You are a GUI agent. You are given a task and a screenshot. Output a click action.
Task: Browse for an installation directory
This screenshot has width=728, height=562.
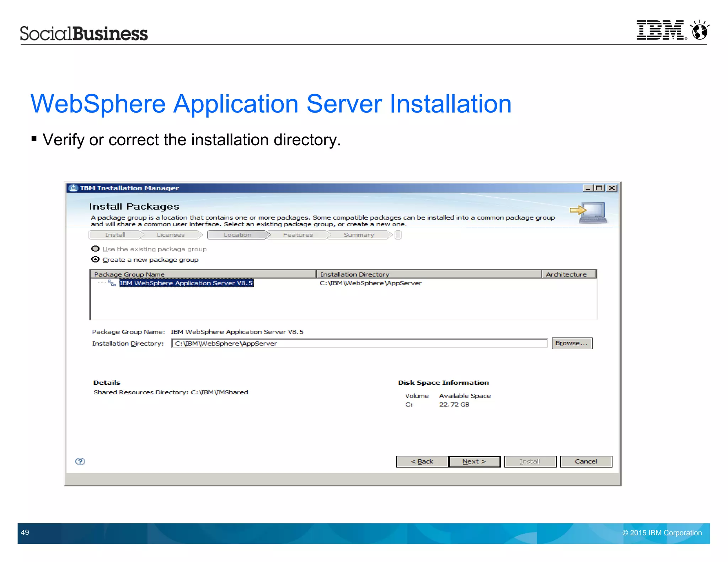pos(572,343)
